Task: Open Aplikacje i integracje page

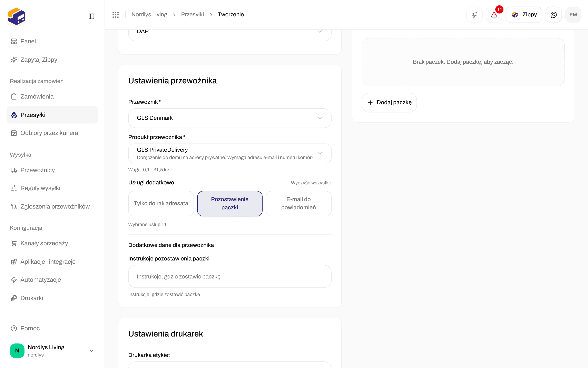Action: (52, 262)
